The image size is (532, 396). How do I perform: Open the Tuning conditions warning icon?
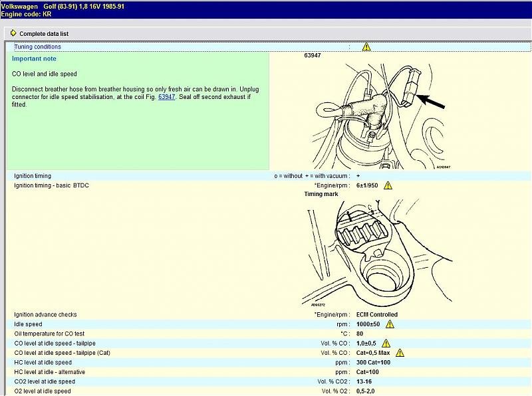pos(366,47)
